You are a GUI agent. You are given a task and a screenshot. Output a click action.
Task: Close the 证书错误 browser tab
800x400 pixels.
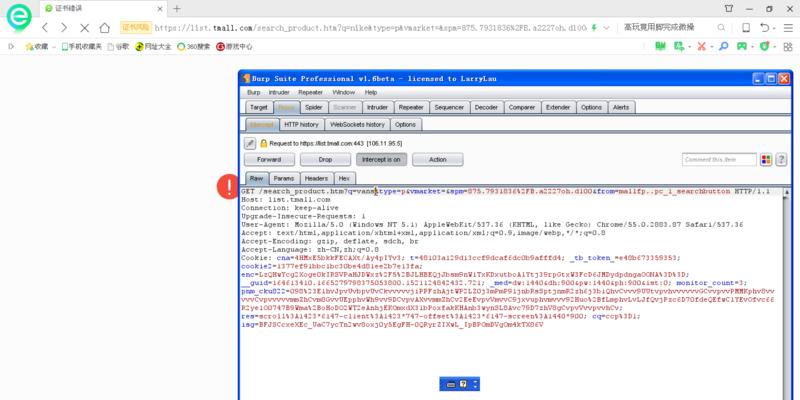[x=160, y=9]
